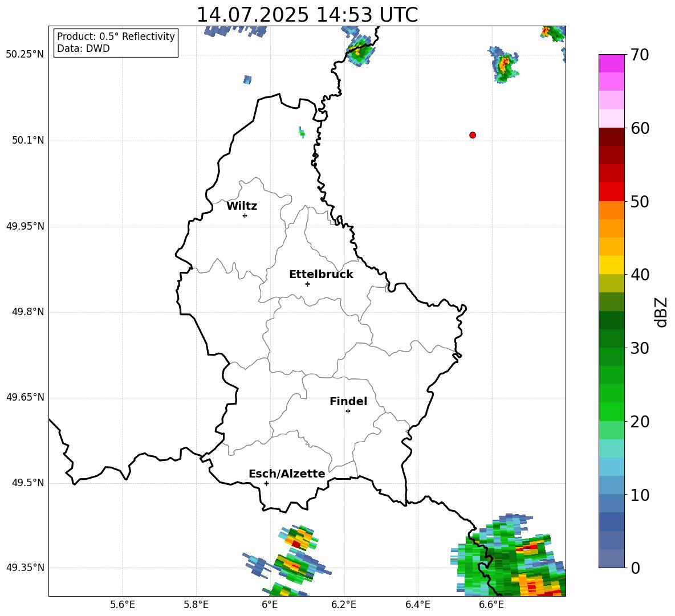Click the 20 tick on colorbar
Screen dimensions: 675x616
pos(640,422)
